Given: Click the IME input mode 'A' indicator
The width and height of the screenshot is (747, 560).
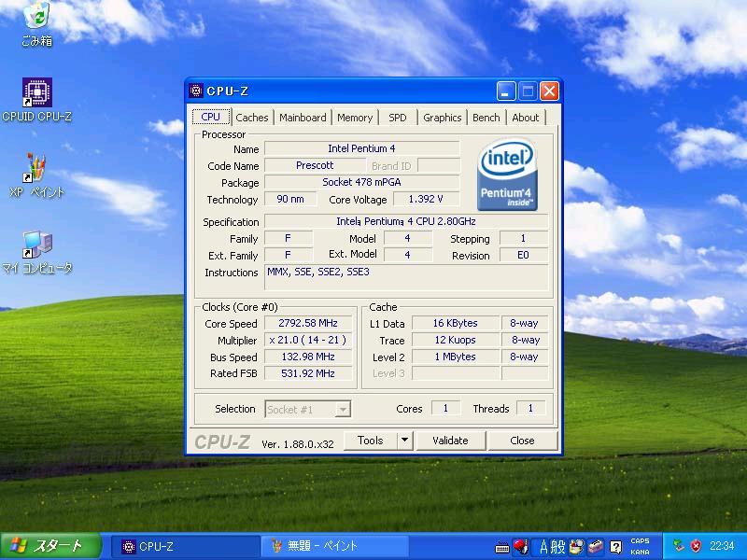Looking at the screenshot, I should (543, 547).
